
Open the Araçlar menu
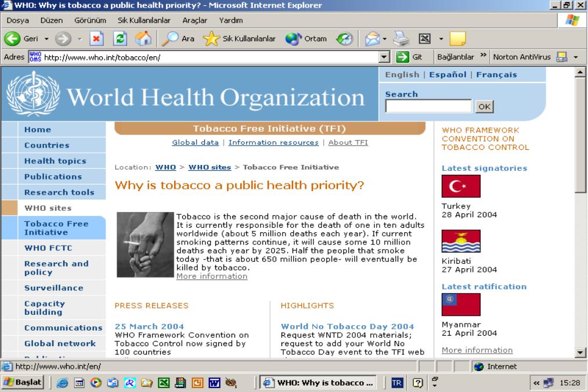[x=194, y=20]
